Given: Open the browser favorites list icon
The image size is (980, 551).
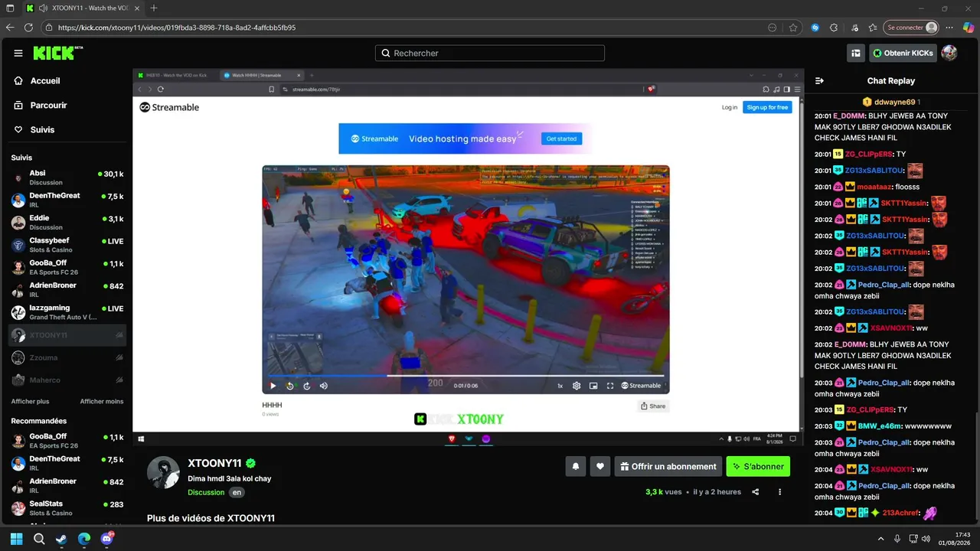Looking at the screenshot, I should [x=874, y=28].
